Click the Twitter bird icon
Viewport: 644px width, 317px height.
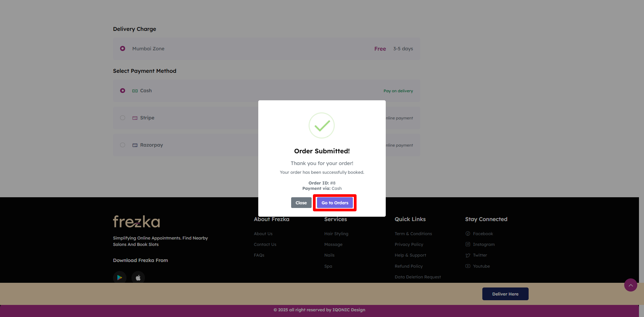(x=468, y=255)
